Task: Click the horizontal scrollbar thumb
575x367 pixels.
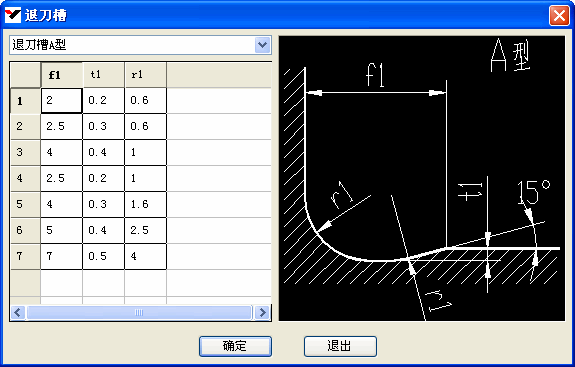Action: (x=139, y=312)
